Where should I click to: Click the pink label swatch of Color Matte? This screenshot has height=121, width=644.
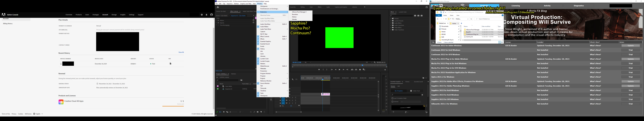point(218,86)
